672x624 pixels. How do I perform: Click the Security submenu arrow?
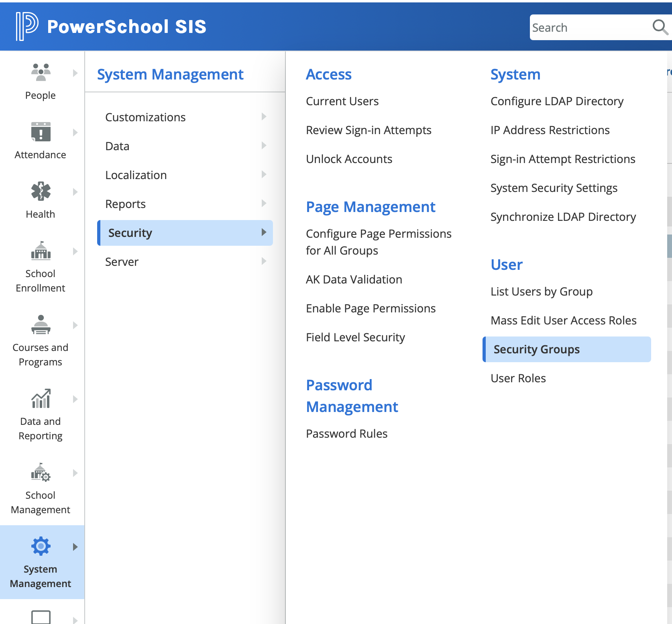pyautogui.click(x=264, y=232)
